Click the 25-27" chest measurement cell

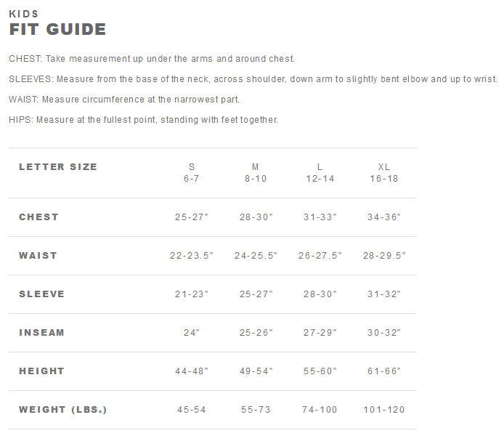[x=192, y=217]
